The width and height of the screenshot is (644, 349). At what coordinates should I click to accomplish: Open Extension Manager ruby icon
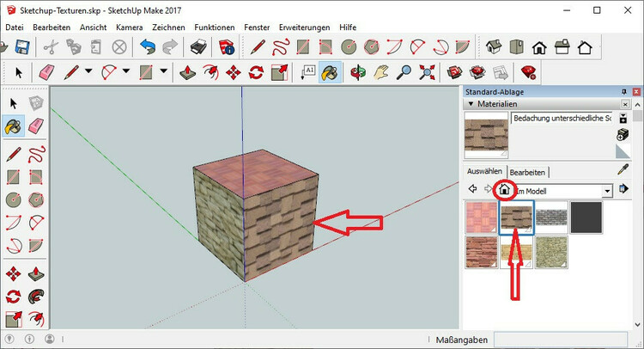coord(528,73)
